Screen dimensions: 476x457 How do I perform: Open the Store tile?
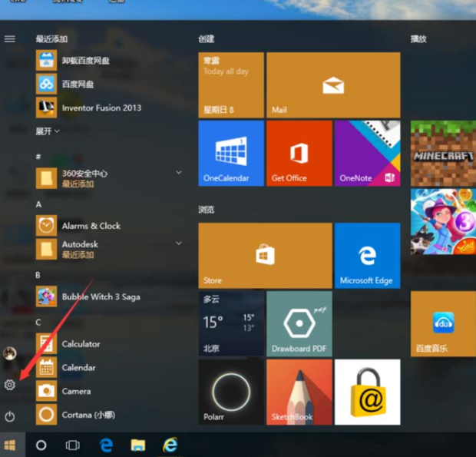pyautogui.click(x=265, y=255)
